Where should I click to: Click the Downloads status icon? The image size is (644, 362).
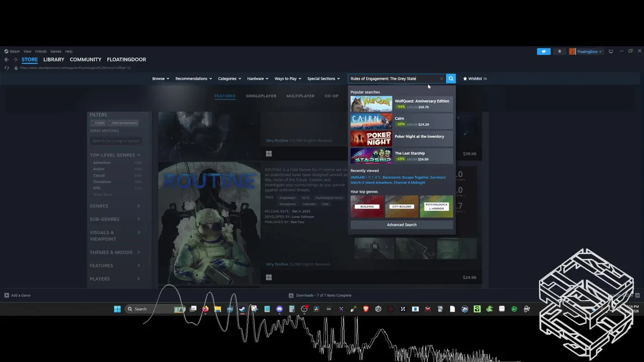(x=291, y=295)
